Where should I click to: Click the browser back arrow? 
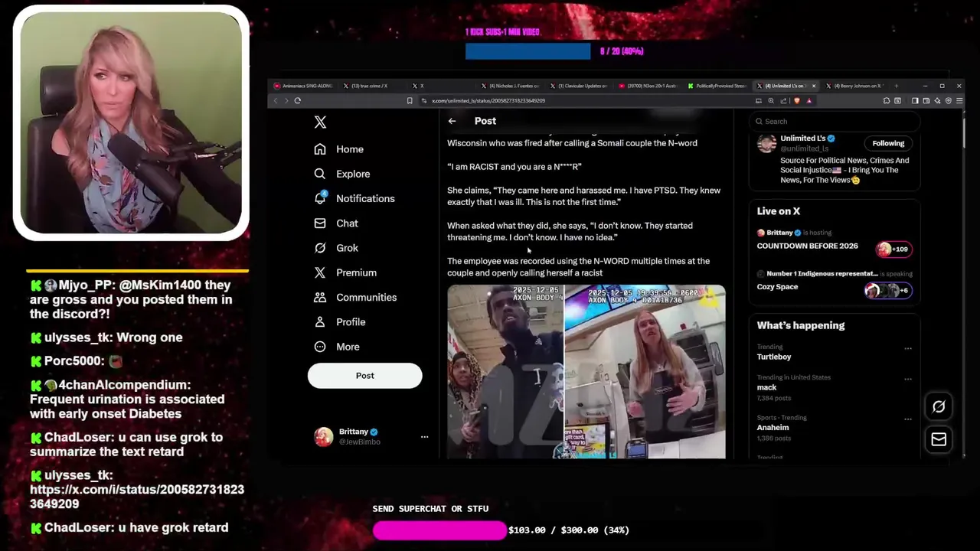coord(276,100)
